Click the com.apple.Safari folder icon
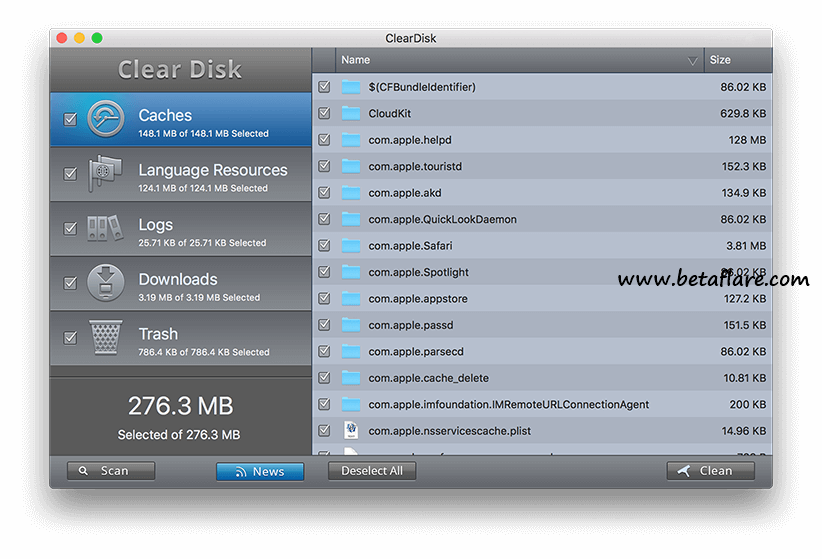Viewport: 822px width, 559px height. [x=350, y=246]
